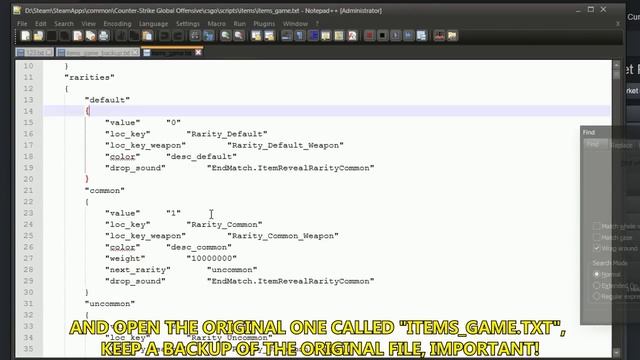The width and height of the screenshot is (640, 360).
Task: Open the File menu
Action: tap(22, 24)
